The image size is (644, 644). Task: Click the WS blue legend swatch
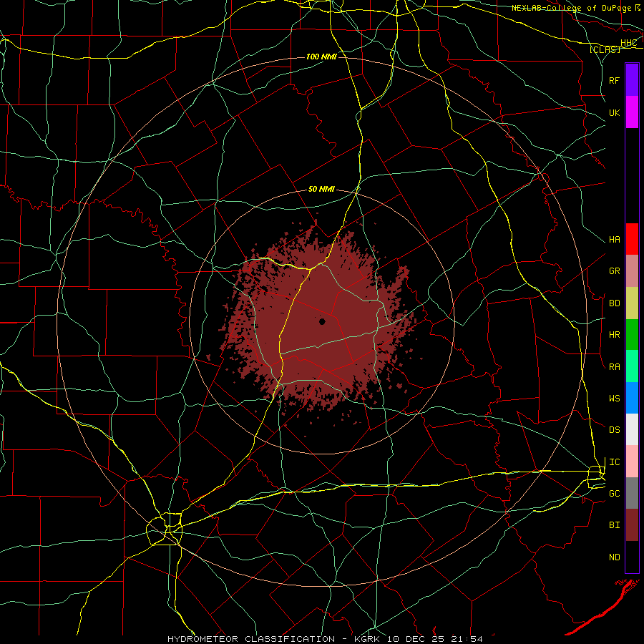click(632, 398)
